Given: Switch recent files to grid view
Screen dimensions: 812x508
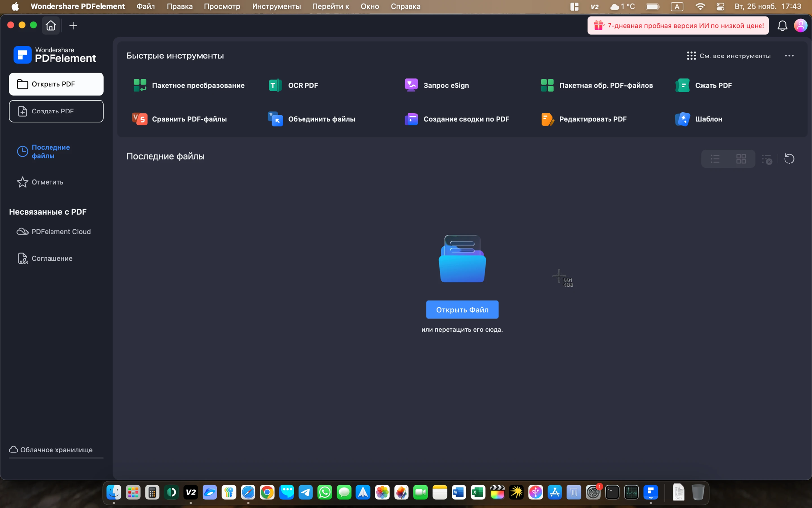Looking at the screenshot, I should coord(741,159).
